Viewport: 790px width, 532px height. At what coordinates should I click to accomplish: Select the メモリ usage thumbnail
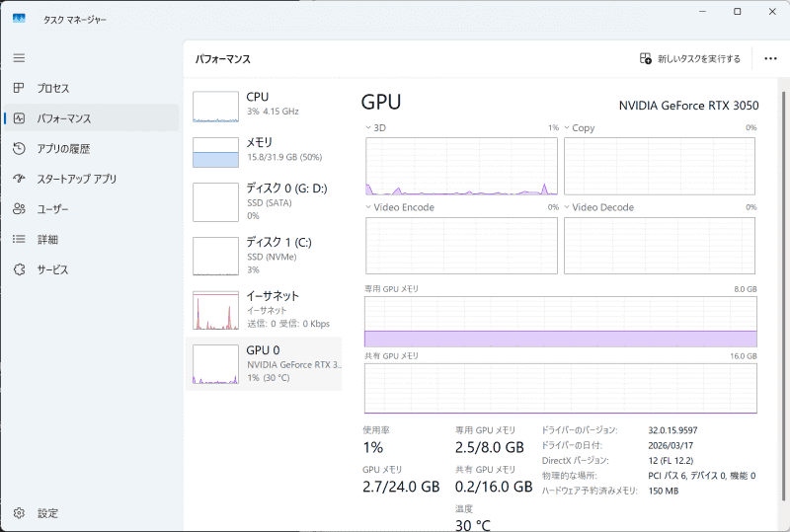point(215,152)
